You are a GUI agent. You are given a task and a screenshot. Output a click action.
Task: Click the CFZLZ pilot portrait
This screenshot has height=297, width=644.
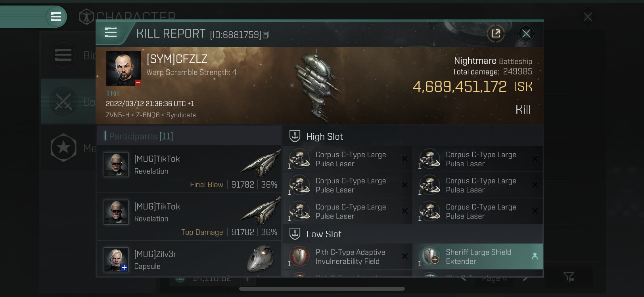tap(124, 69)
